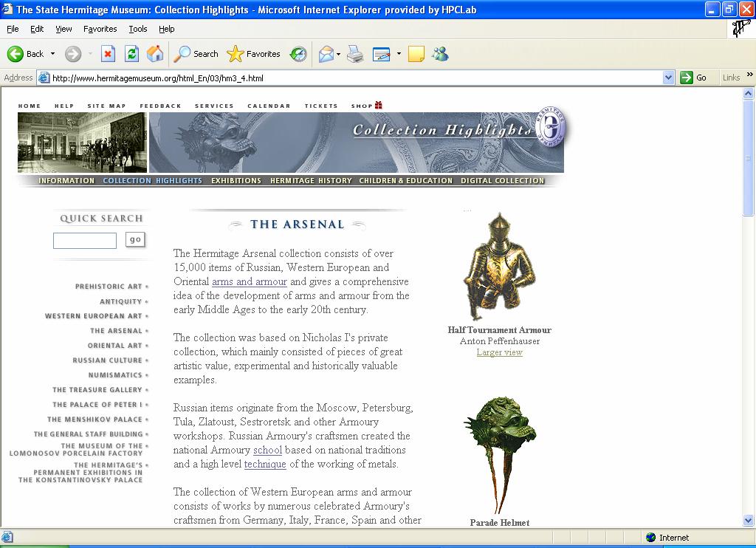Select ORIENTAL ART in the sidebar

coord(114,346)
